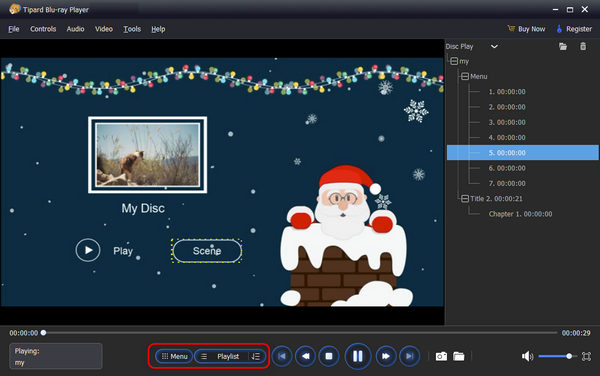
Task: Take a snapshot with camera icon
Action: [441, 356]
